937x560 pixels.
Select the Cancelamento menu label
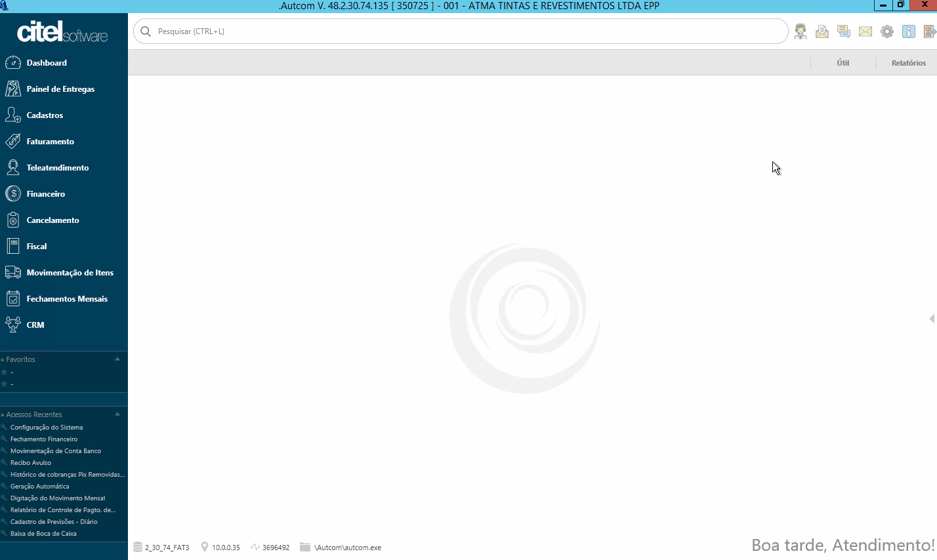52,220
